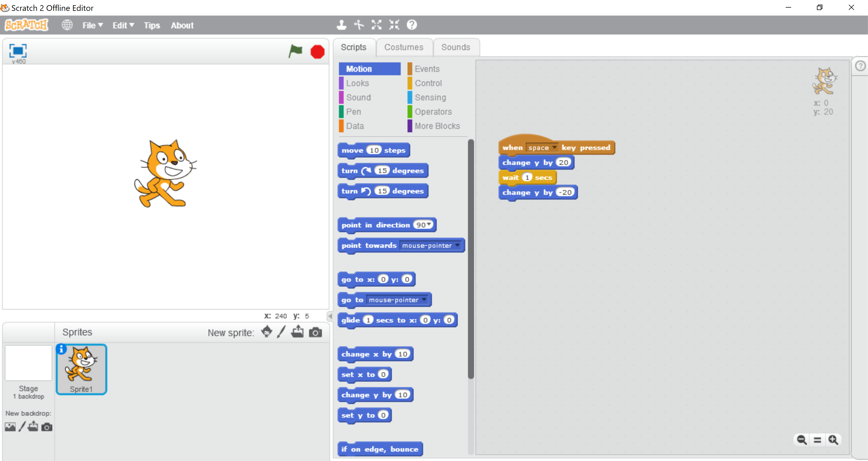Select the delete (scissors) tool
This screenshot has width=868, height=461.
point(359,25)
